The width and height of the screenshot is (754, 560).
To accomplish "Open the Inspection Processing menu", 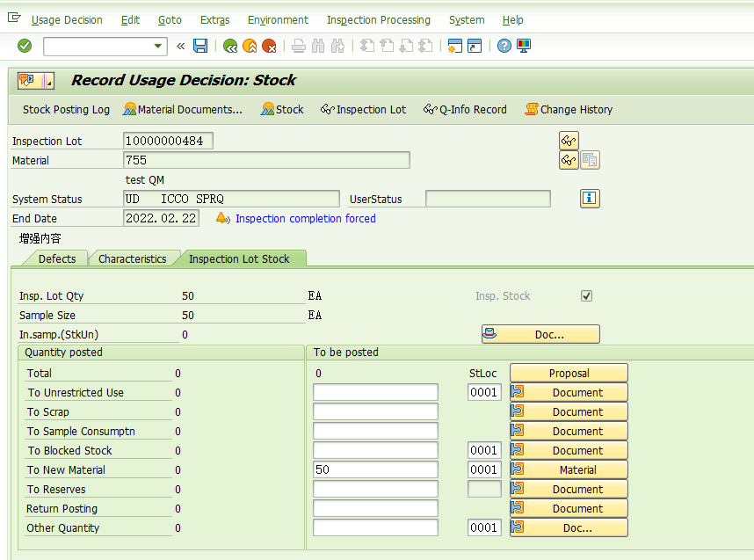I will 378,19.
